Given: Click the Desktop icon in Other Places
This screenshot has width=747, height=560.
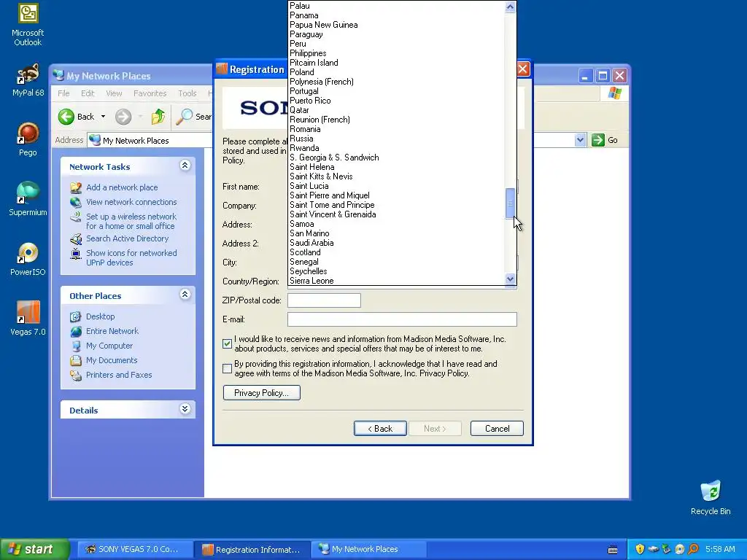Looking at the screenshot, I should (76, 316).
